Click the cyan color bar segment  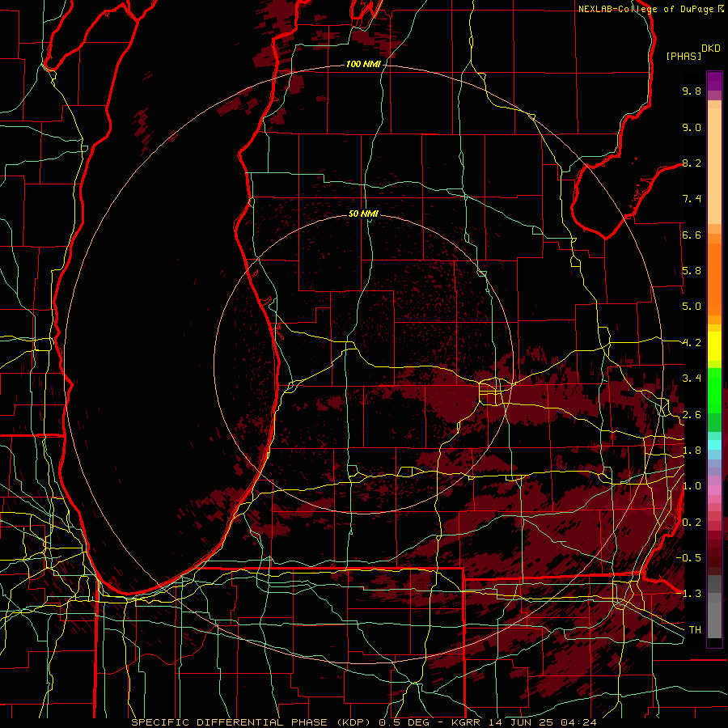tap(714, 445)
